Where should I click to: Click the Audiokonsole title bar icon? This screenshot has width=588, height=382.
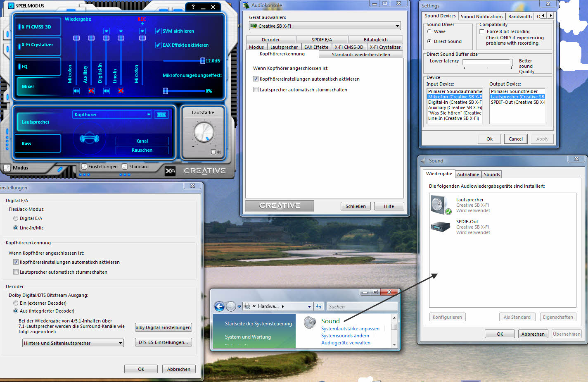(246, 5)
